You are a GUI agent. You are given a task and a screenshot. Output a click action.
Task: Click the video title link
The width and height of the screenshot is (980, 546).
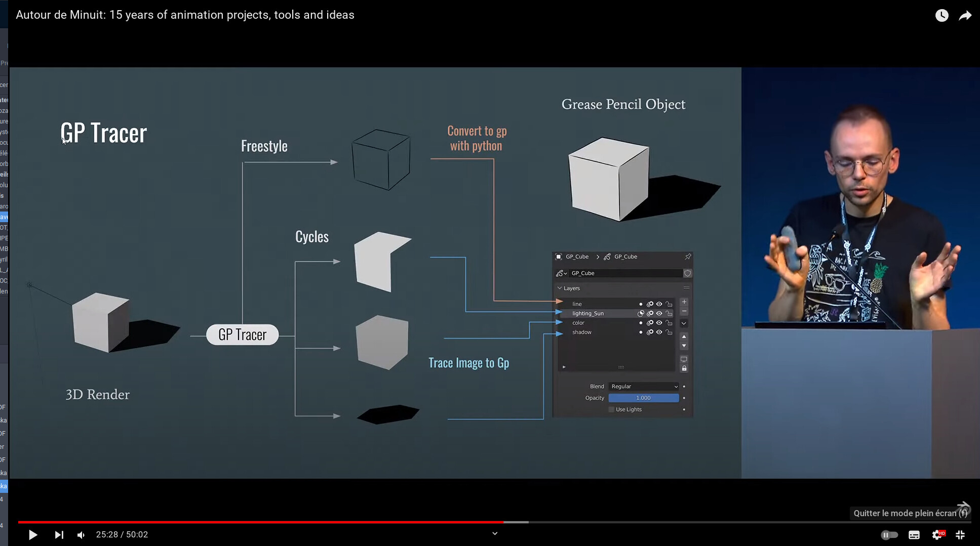pyautogui.click(x=185, y=15)
